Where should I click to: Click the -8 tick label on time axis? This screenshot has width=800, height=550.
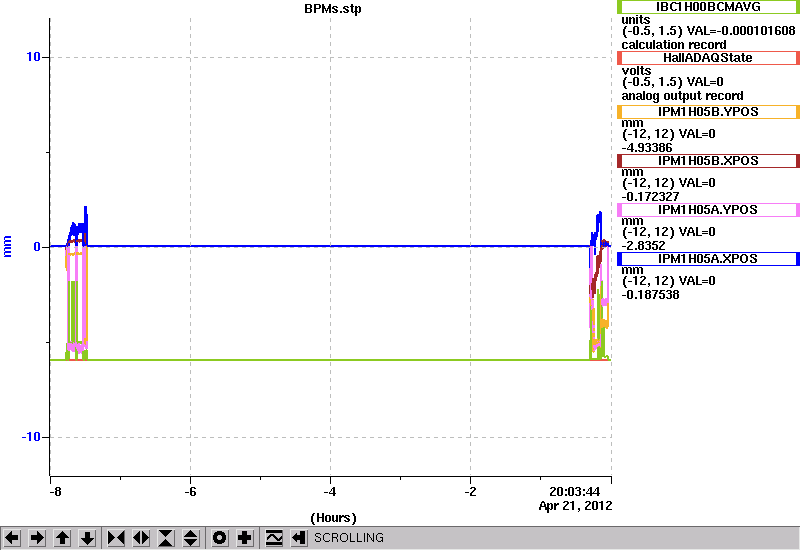tap(55, 492)
